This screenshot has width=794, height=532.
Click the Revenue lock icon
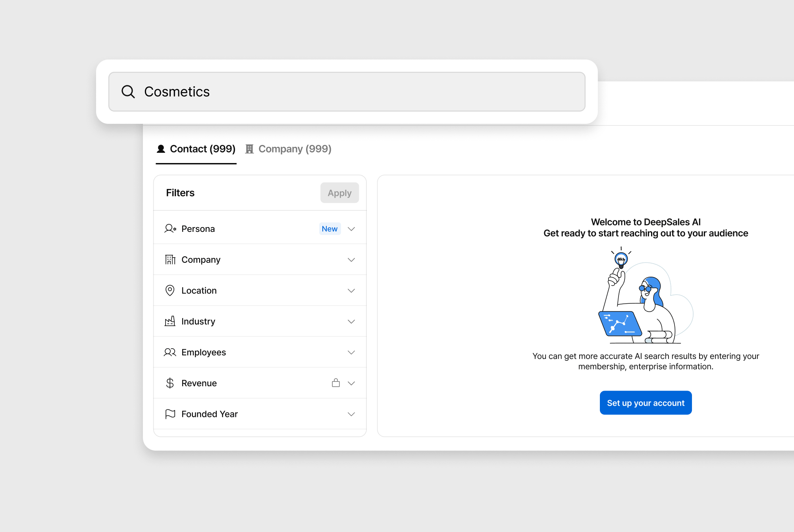336,383
